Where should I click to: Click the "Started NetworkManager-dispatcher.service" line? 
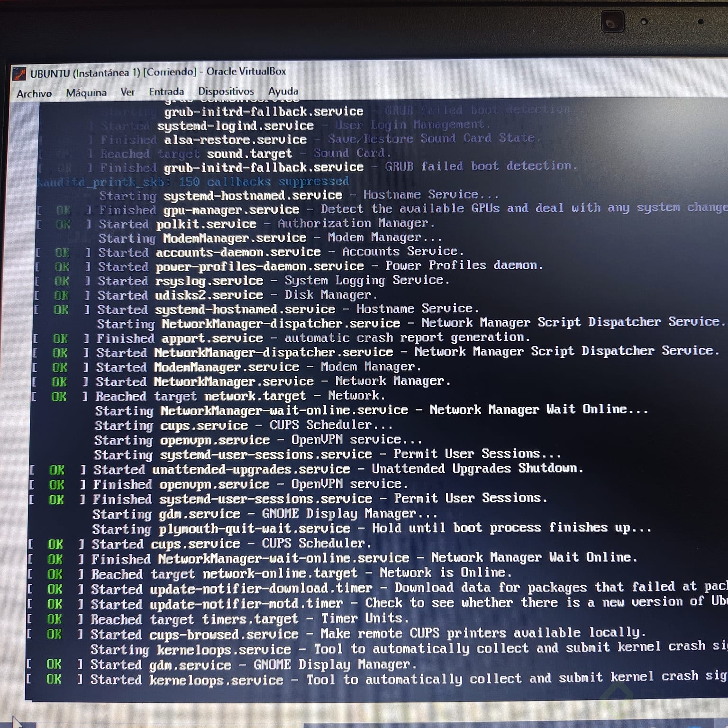click(376, 352)
